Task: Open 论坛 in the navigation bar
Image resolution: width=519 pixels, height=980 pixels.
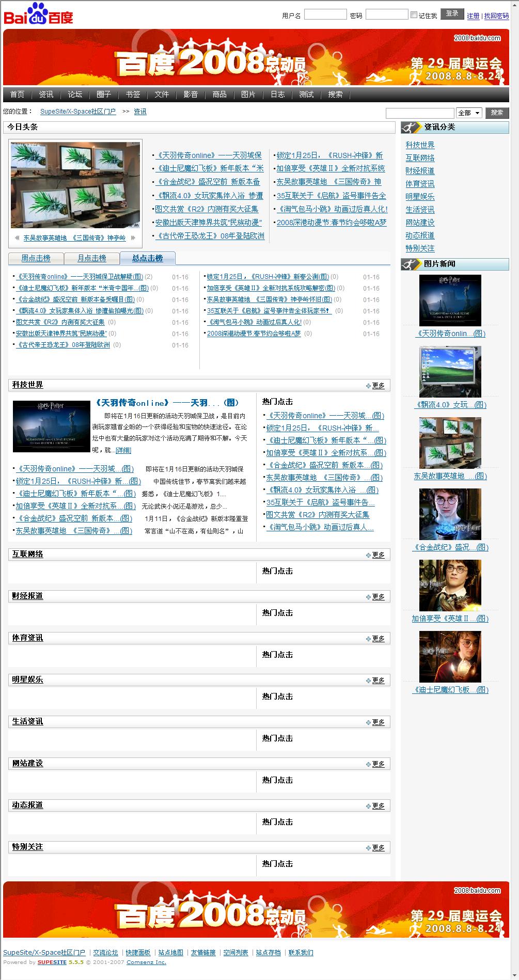Action: coord(75,94)
